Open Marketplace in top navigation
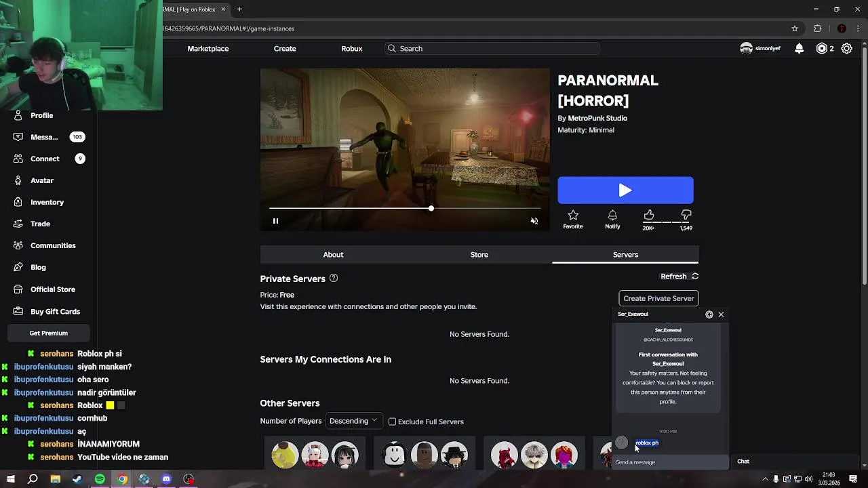The height and width of the screenshot is (488, 868). pyautogui.click(x=208, y=49)
